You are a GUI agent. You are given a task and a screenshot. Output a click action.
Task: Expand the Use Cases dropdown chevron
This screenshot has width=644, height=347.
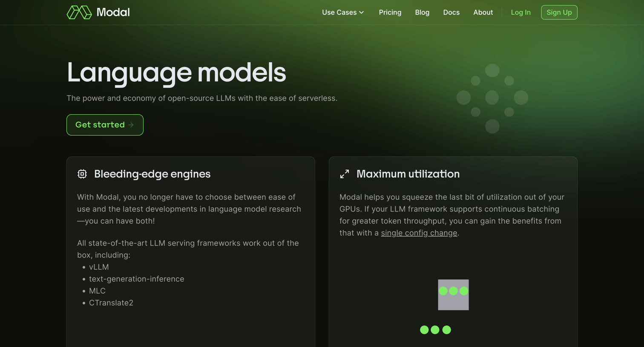click(362, 13)
